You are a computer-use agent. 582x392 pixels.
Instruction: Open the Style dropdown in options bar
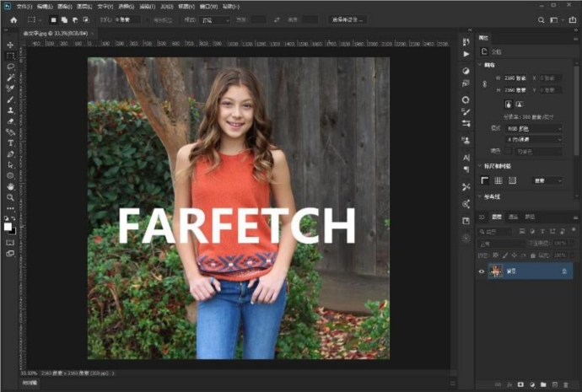coord(214,20)
